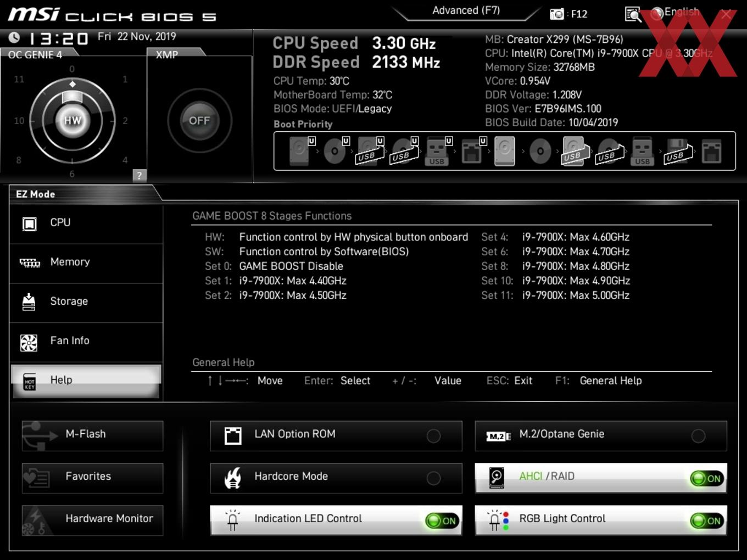The height and width of the screenshot is (560, 747).
Task: Select the legacy CD/DVD boot device icon
Action: tap(540, 151)
